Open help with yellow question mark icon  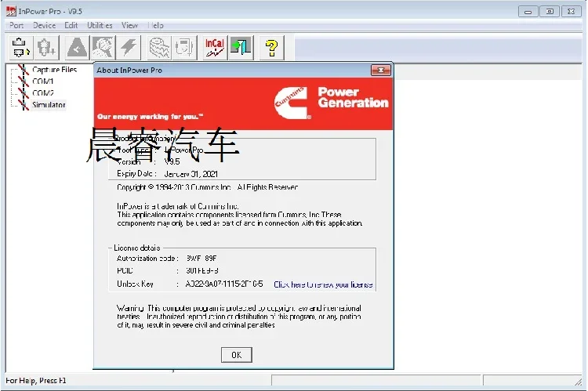271,48
